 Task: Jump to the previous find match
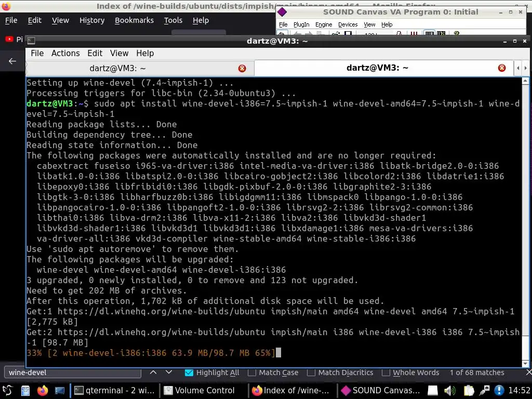[x=153, y=372]
